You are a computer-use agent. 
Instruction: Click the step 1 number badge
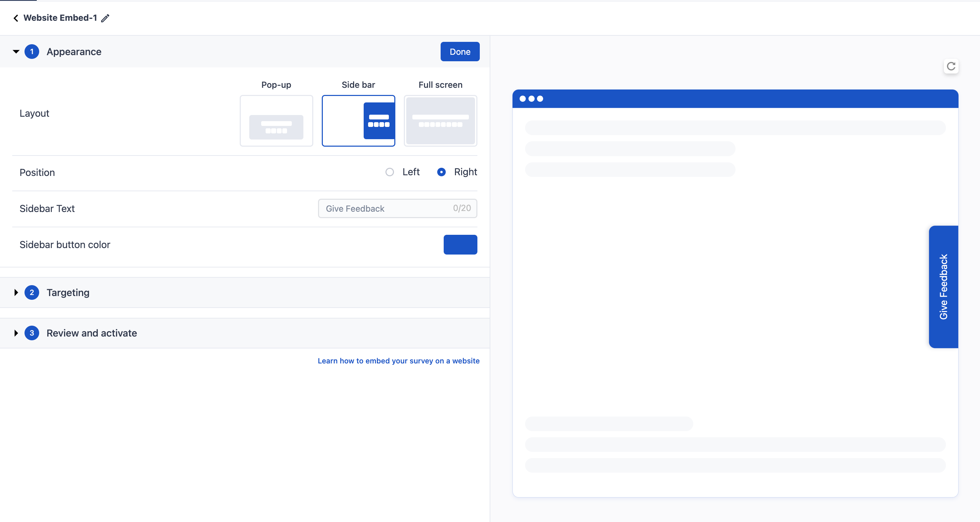tap(32, 52)
